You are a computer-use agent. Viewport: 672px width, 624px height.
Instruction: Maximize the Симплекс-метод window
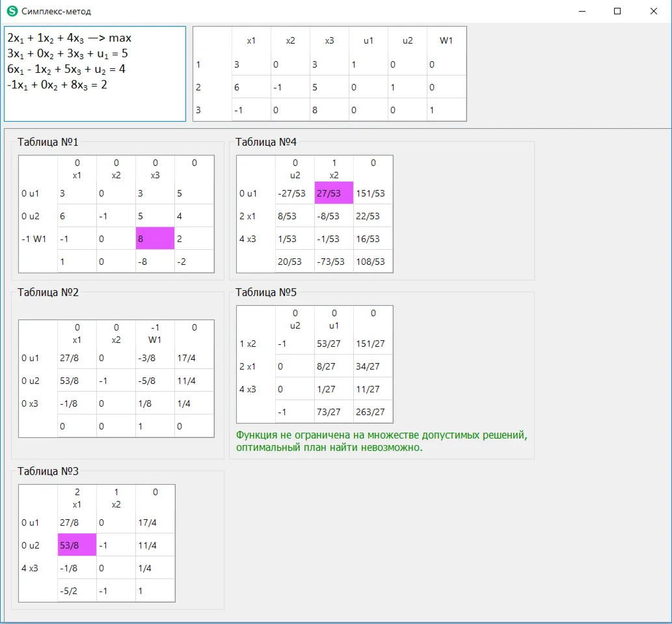pyautogui.click(x=617, y=11)
